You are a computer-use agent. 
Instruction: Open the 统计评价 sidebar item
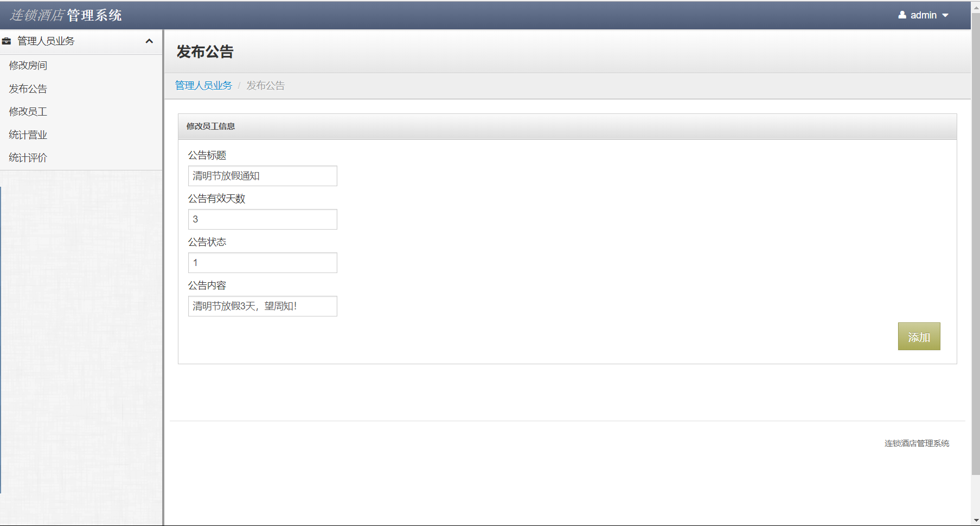point(28,157)
